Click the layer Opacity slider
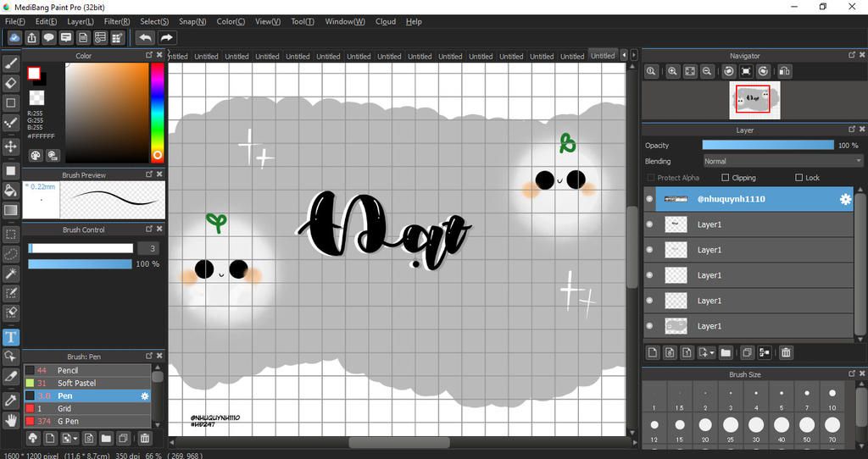 (768, 145)
